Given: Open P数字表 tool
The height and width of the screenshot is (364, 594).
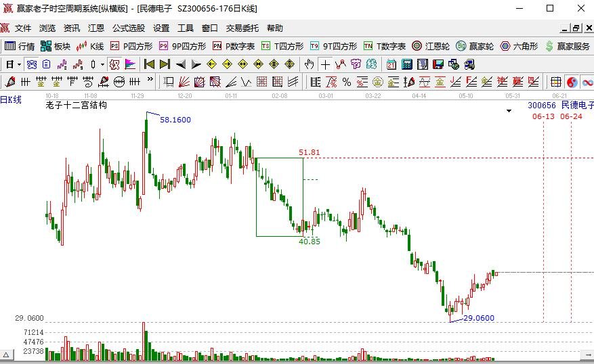Looking at the screenshot, I should pyautogui.click(x=234, y=46).
